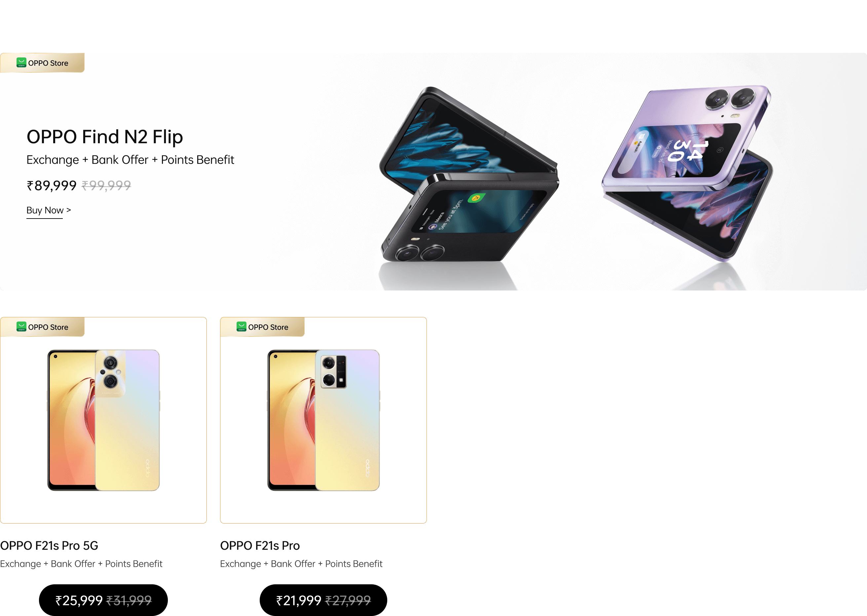Click the banner's Exchange + Bank Offer text
867x616 pixels.
coord(130,160)
